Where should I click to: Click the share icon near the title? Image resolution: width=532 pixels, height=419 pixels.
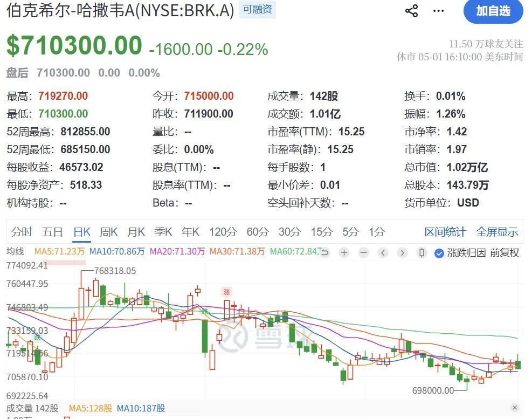tap(412, 11)
